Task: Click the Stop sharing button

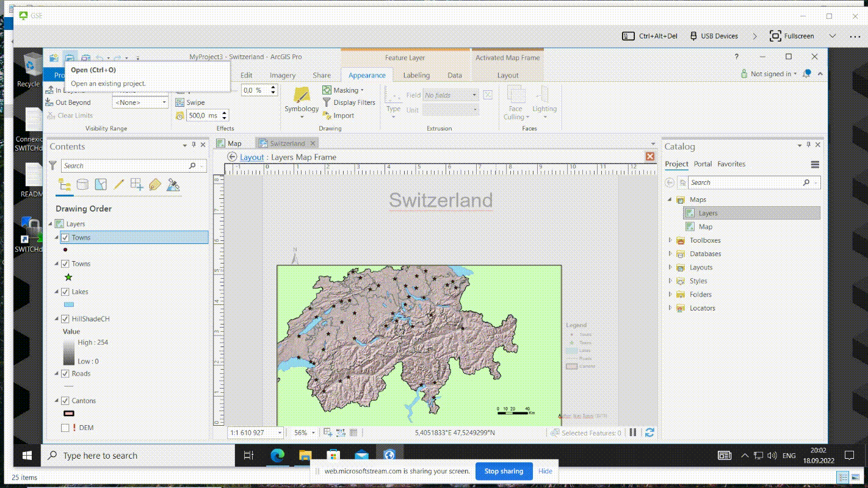Action: [x=504, y=471]
